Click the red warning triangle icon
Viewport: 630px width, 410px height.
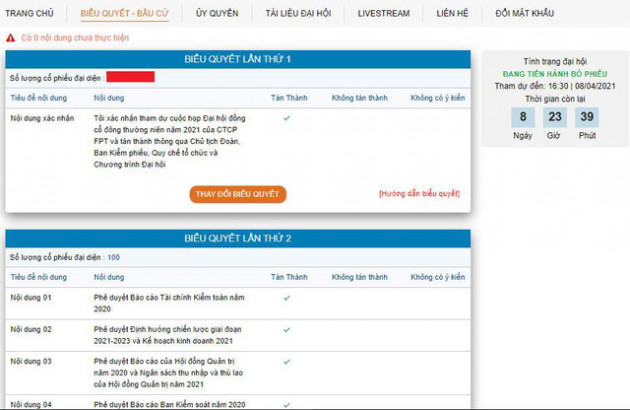[10, 37]
